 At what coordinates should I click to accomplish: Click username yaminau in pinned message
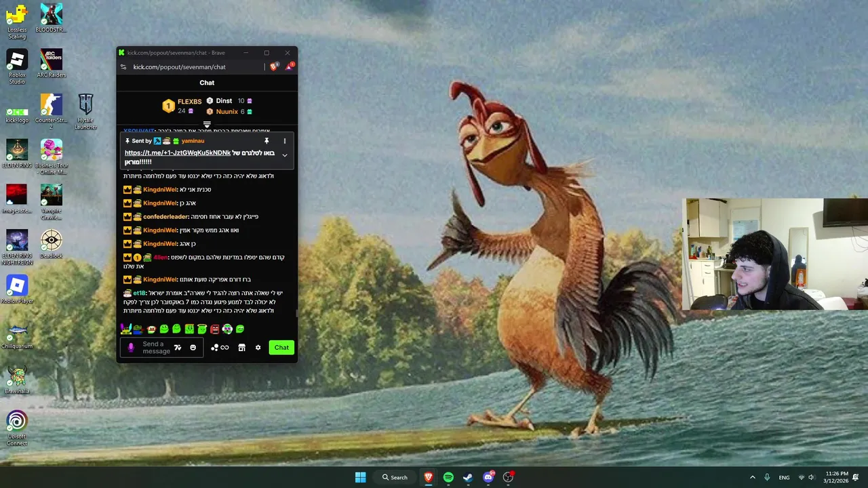tap(193, 141)
